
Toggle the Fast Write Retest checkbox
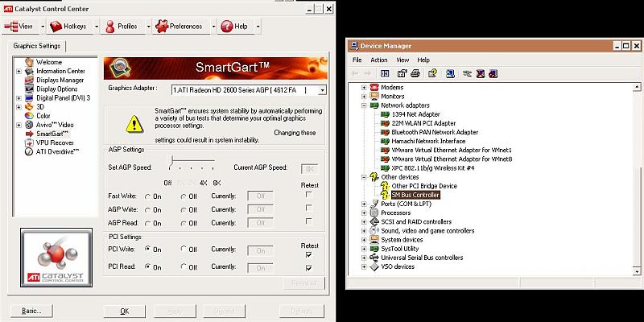tap(309, 195)
